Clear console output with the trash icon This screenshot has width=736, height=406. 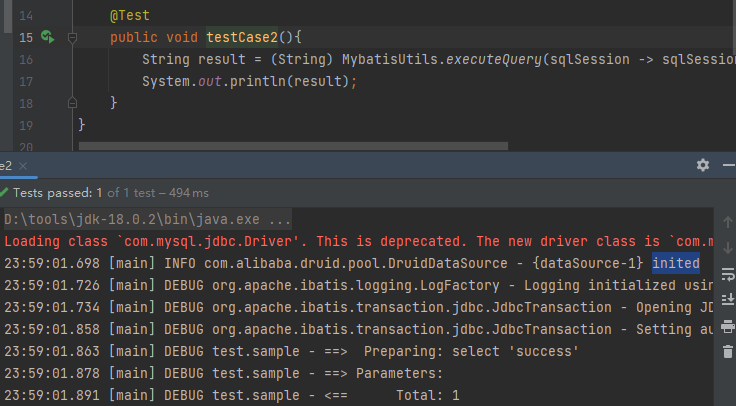tap(727, 351)
